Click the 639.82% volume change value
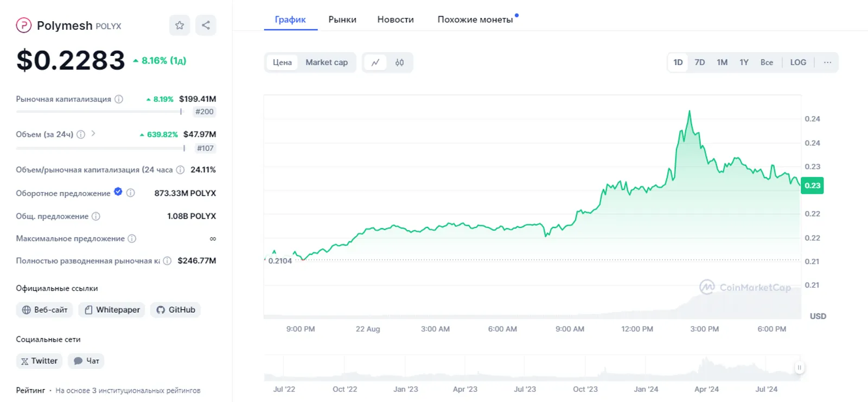The image size is (868, 402). point(159,135)
